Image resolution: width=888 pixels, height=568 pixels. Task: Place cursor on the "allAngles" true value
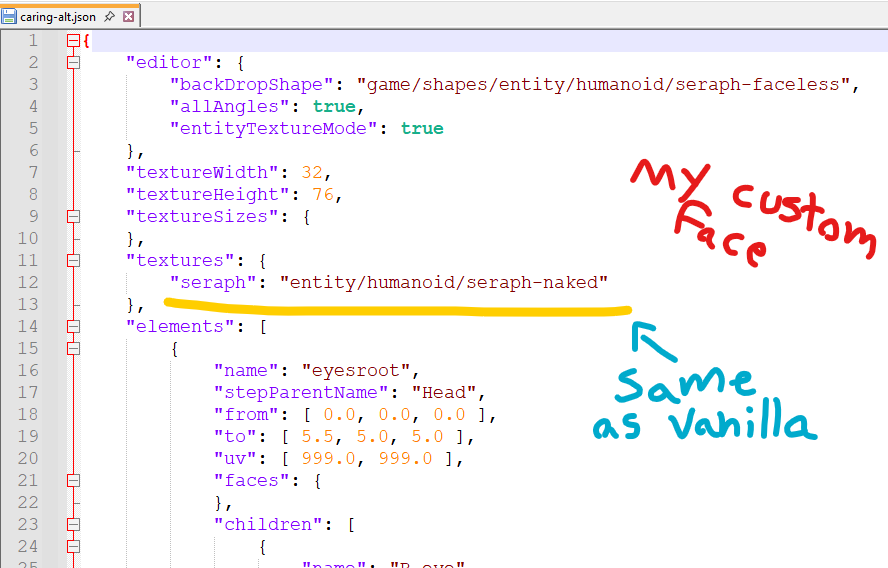click(333, 106)
